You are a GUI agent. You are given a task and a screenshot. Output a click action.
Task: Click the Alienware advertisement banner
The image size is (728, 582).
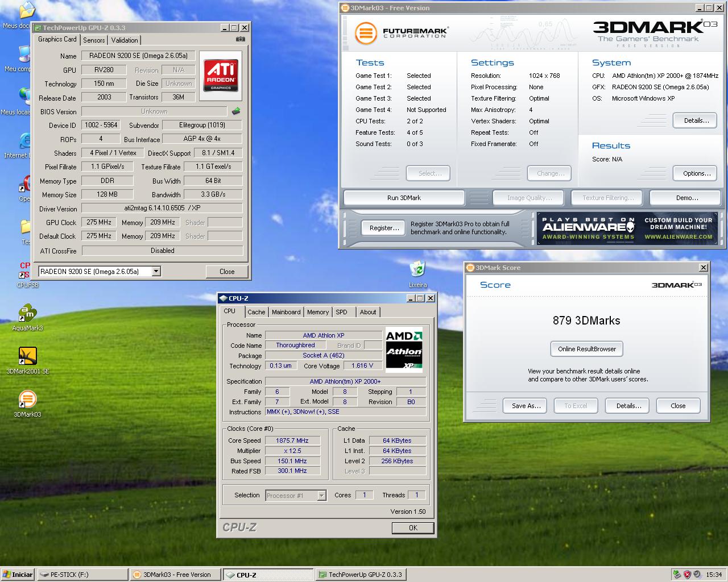point(627,228)
